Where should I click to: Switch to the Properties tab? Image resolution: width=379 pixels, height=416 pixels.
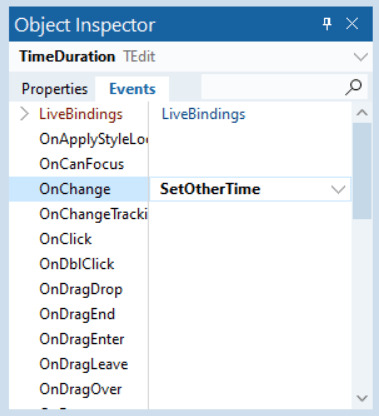pyautogui.click(x=54, y=89)
